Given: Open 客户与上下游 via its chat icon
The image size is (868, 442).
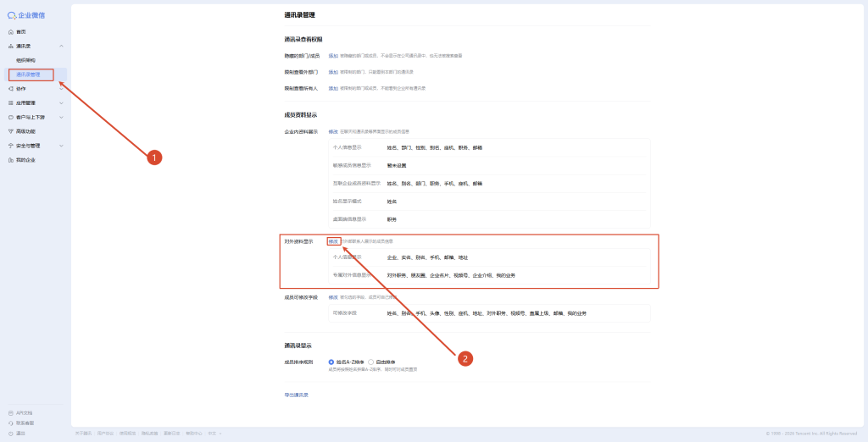Looking at the screenshot, I should tap(11, 118).
